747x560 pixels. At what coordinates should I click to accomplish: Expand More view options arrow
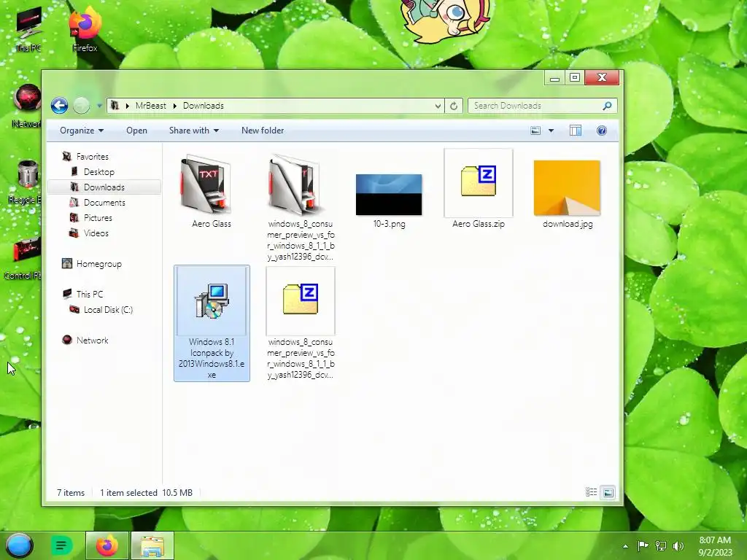pos(551,131)
